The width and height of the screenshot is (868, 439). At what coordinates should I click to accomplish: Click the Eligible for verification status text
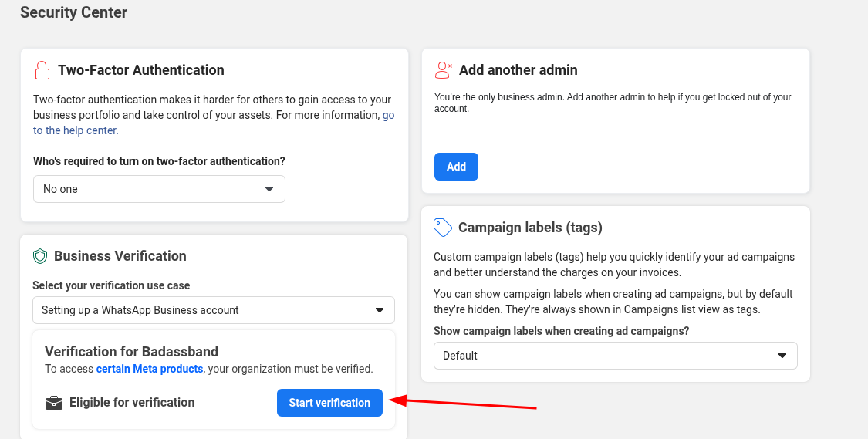click(131, 403)
